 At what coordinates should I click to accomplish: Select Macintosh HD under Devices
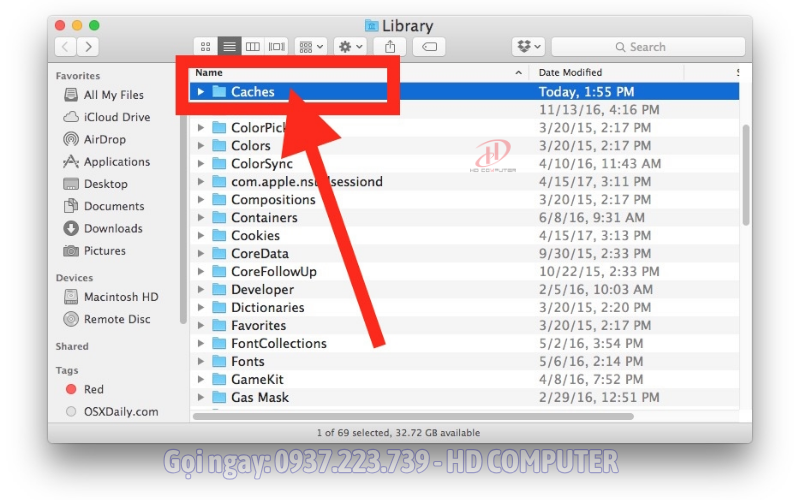[120, 297]
